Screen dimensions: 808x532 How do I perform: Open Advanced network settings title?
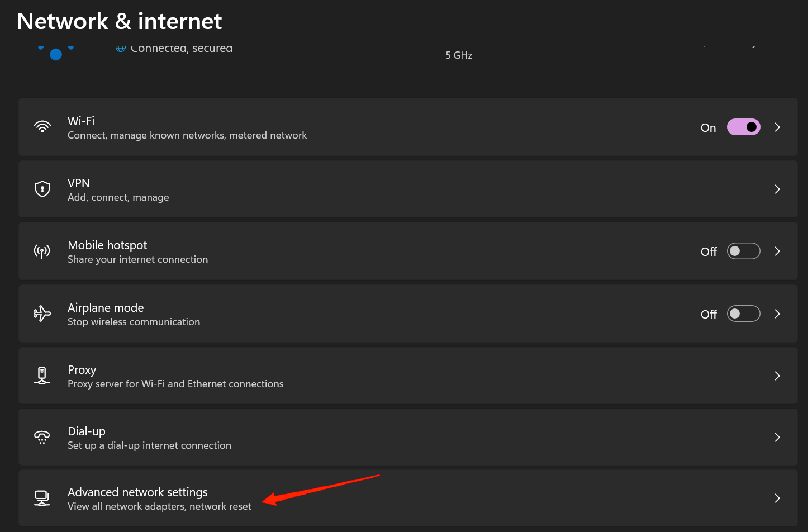coord(137,492)
